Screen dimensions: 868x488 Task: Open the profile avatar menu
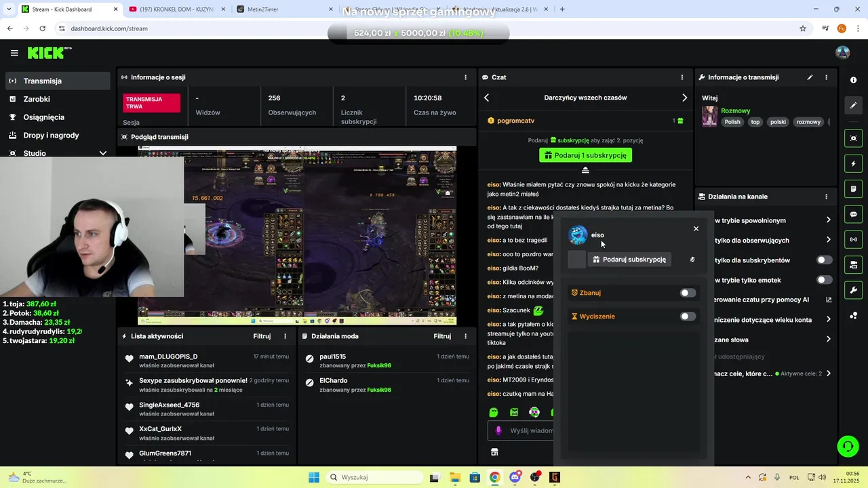(842, 52)
